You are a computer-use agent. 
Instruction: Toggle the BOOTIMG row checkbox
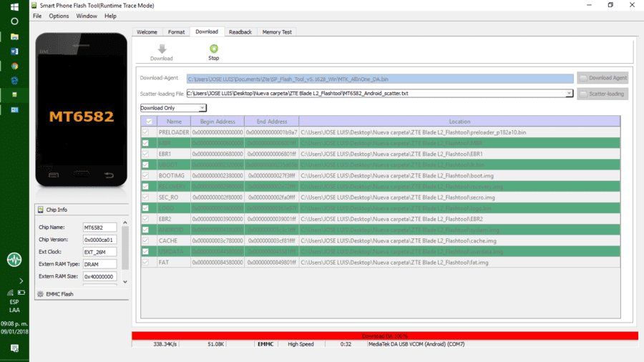[x=145, y=176]
